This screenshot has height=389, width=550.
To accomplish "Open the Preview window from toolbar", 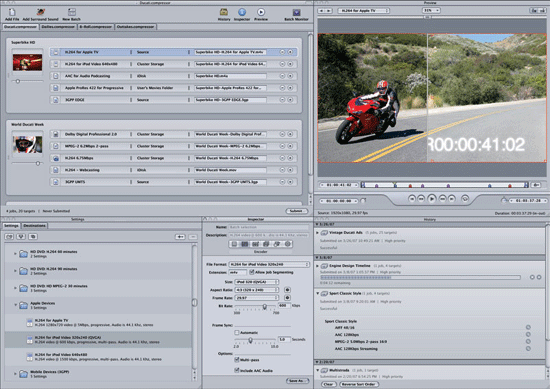I will tap(261, 12).
